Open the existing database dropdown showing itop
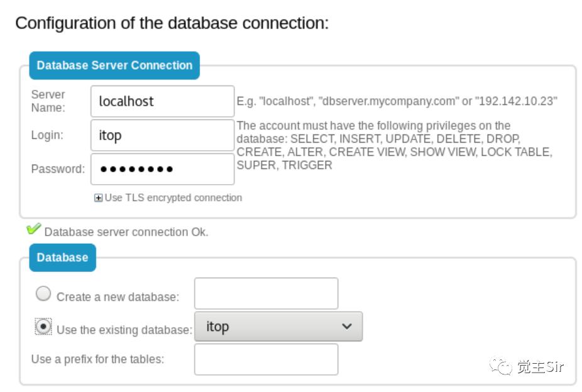This screenshot has width=582, height=392. click(x=278, y=326)
